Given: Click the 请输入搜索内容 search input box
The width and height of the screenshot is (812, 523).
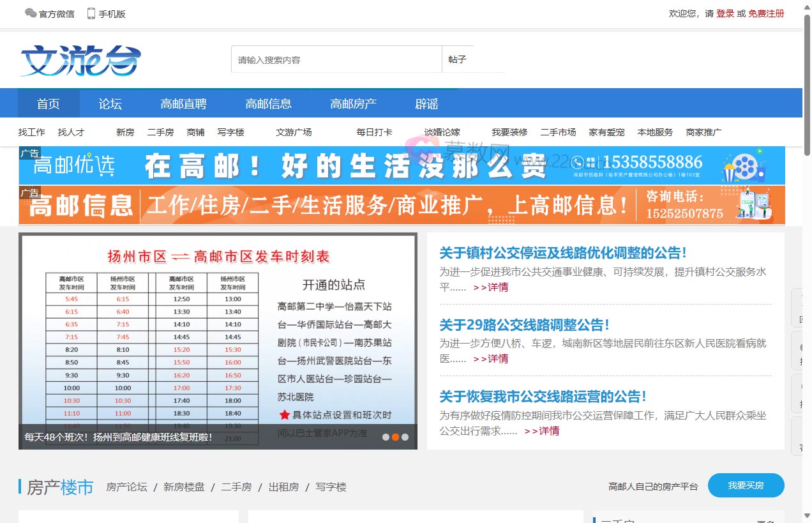Looking at the screenshot, I should [x=336, y=59].
